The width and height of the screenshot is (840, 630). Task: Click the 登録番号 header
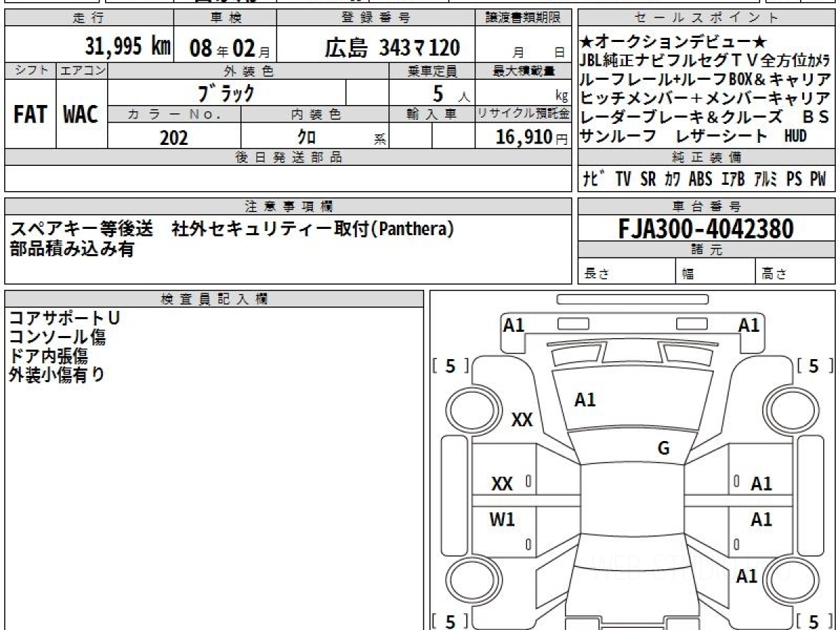(376, 18)
